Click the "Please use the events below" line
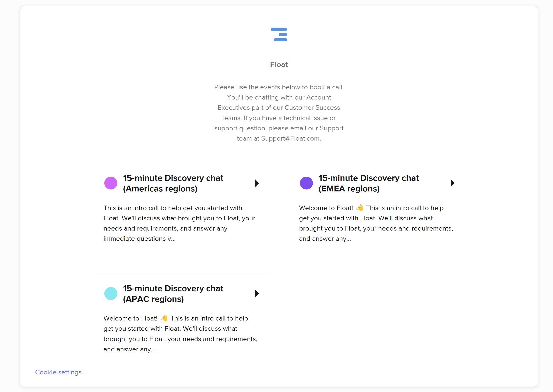Image resolution: width=553 pixels, height=392 pixels. click(x=279, y=87)
